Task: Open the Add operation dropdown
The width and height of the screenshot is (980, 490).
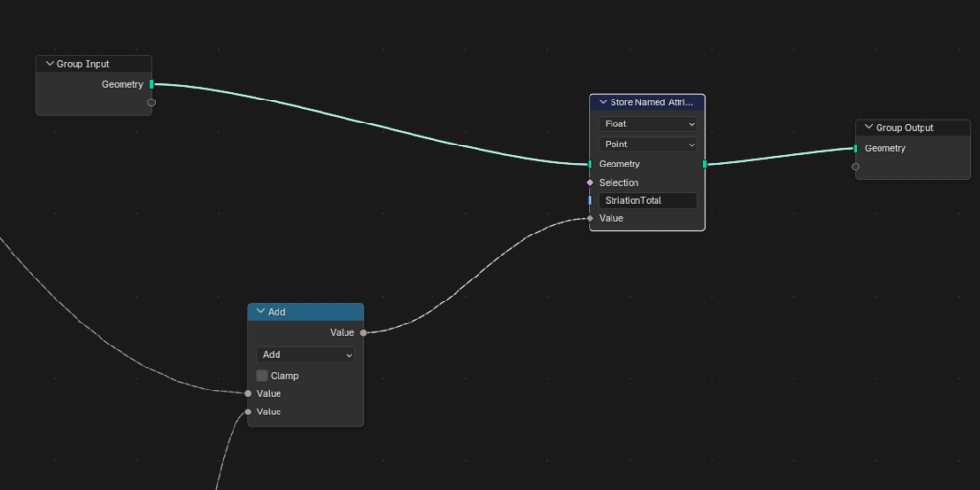Action: [x=305, y=355]
